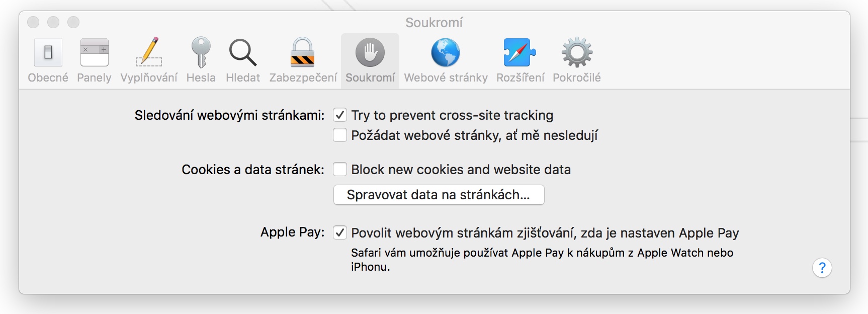Screen dimensions: 868x314
Task: Click the Soukromí hand icon
Action: tap(370, 52)
